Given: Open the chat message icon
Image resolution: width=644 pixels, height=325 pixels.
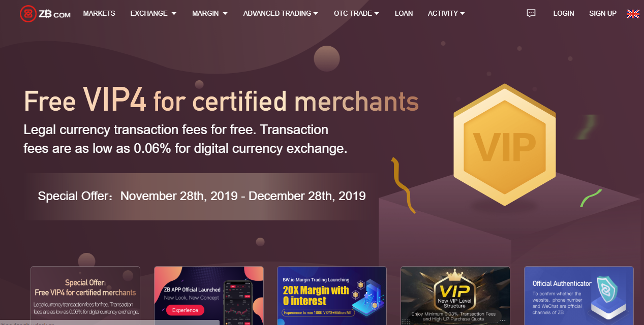Looking at the screenshot, I should click(531, 13).
